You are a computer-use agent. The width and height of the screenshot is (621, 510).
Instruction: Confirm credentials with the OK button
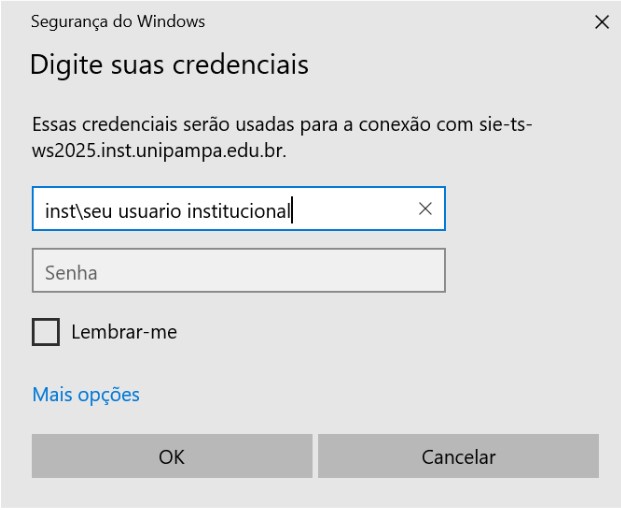click(172, 457)
